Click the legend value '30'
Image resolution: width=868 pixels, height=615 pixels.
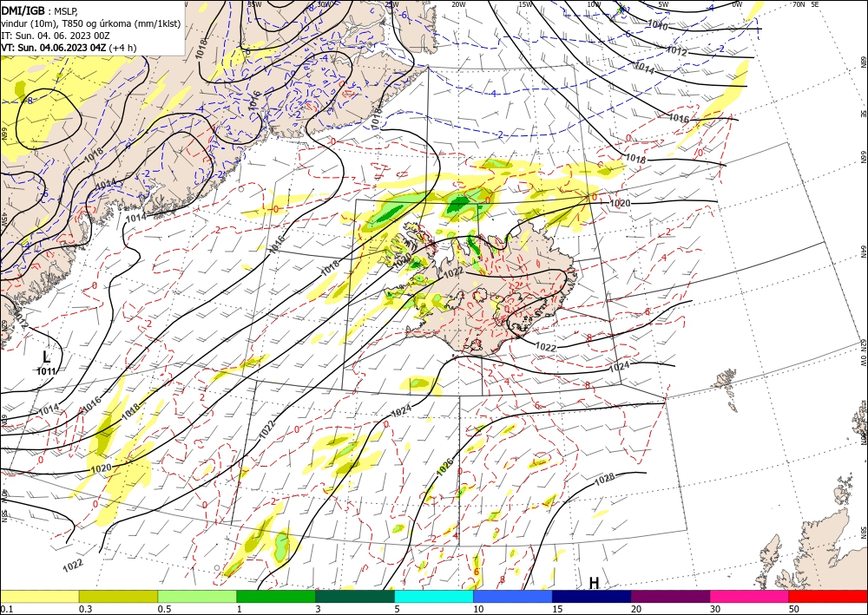pyautogui.click(x=715, y=609)
